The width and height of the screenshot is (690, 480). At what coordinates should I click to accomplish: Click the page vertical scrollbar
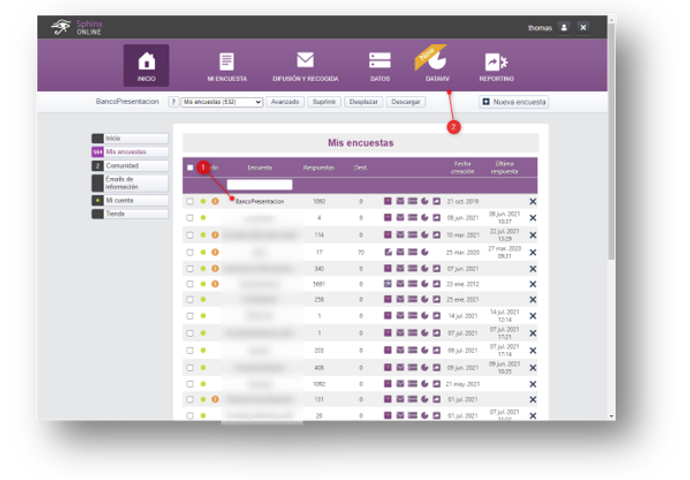click(x=611, y=141)
